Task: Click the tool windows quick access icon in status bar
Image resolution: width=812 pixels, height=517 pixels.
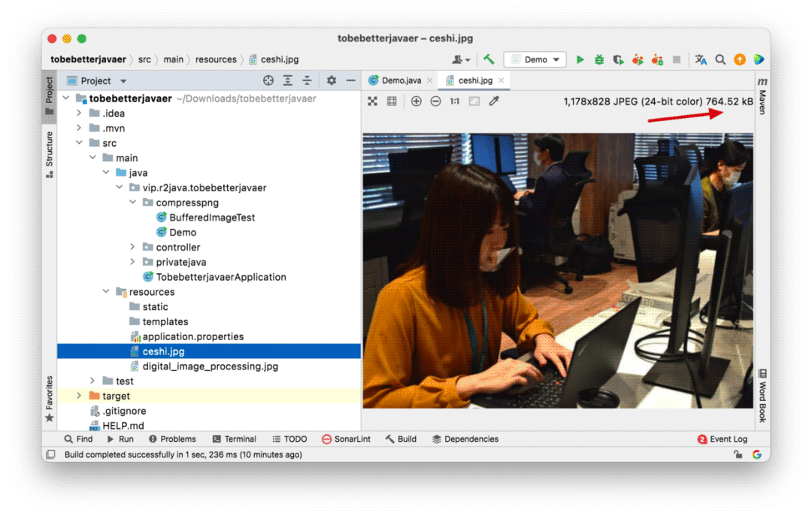Action: tap(51, 455)
